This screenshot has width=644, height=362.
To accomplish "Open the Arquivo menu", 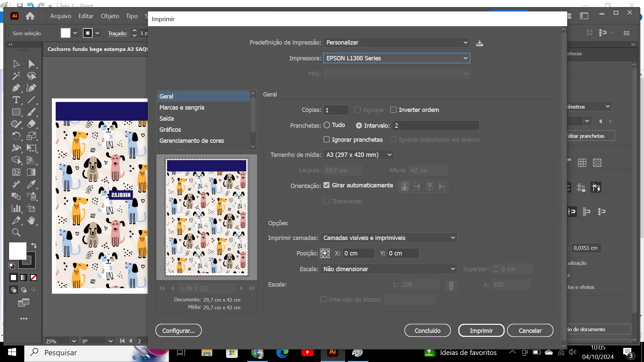I will tap(61, 16).
